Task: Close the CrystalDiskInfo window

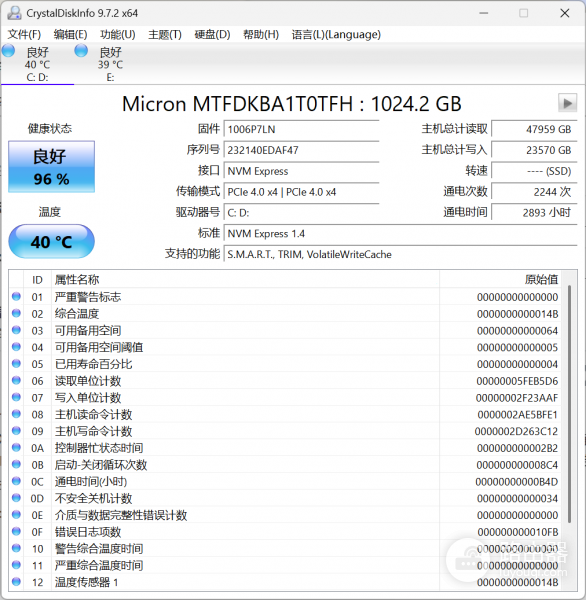Action: pos(565,13)
